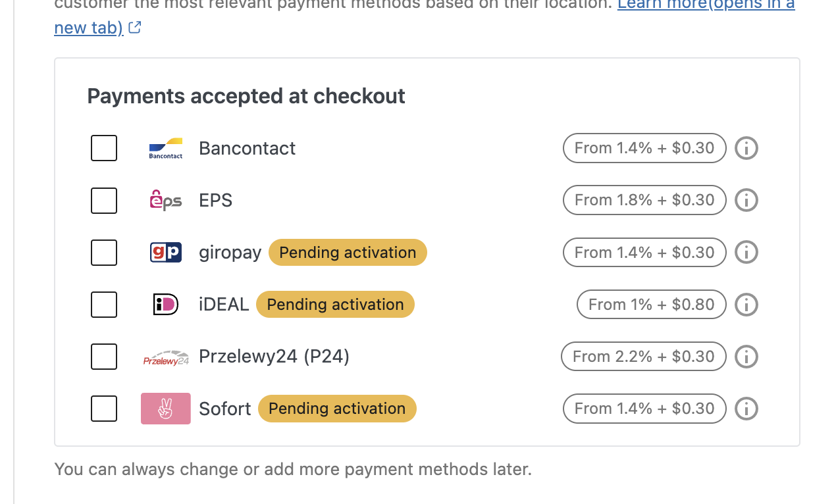Enable iDEAL at checkout via its checkbox
836x504 pixels.
pyautogui.click(x=103, y=304)
